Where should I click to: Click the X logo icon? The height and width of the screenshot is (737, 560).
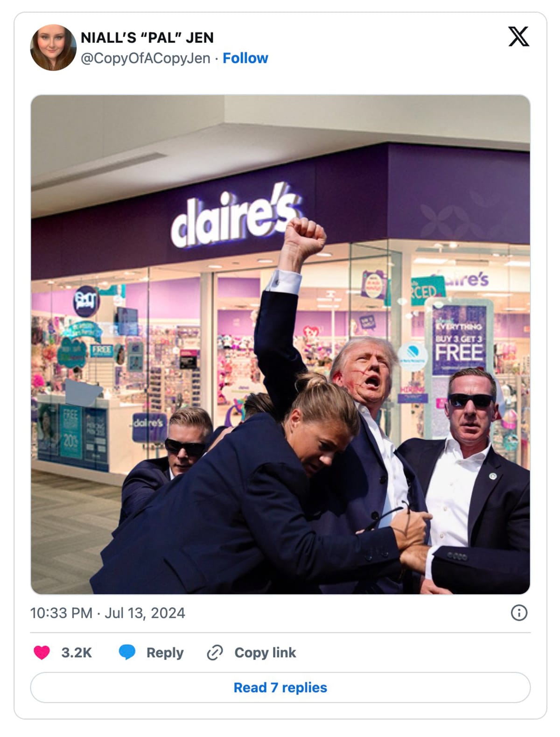518,36
